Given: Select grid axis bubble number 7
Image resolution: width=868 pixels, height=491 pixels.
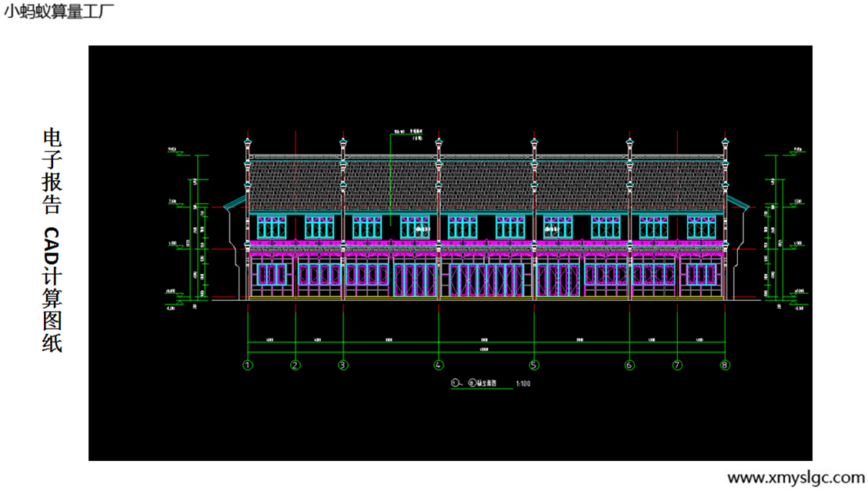Looking at the screenshot, I should (677, 366).
